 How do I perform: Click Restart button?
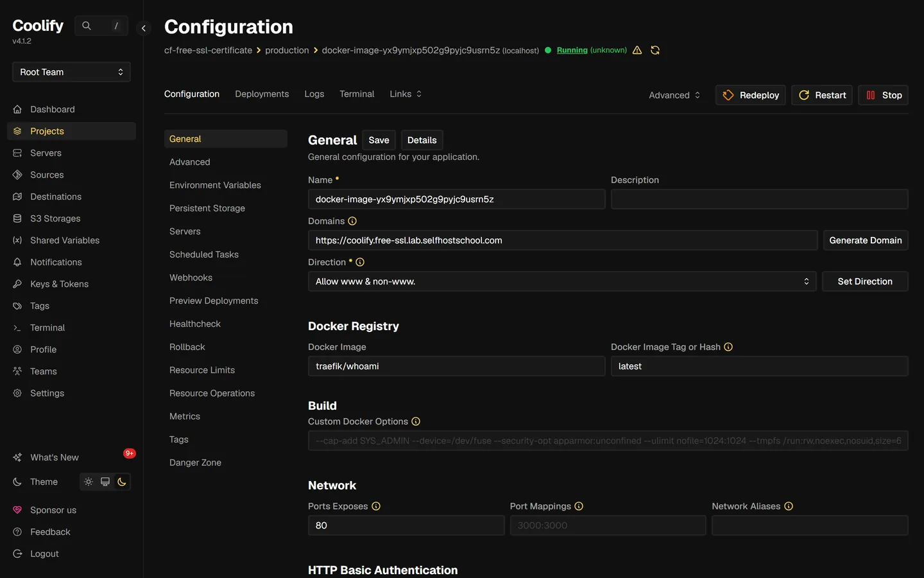tap(822, 95)
